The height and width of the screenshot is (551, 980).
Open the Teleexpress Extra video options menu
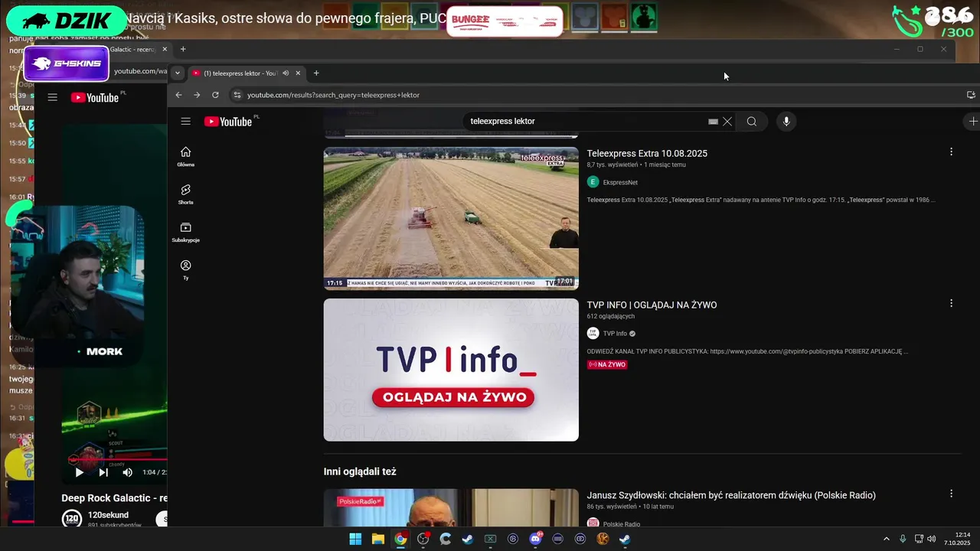point(951,152)
